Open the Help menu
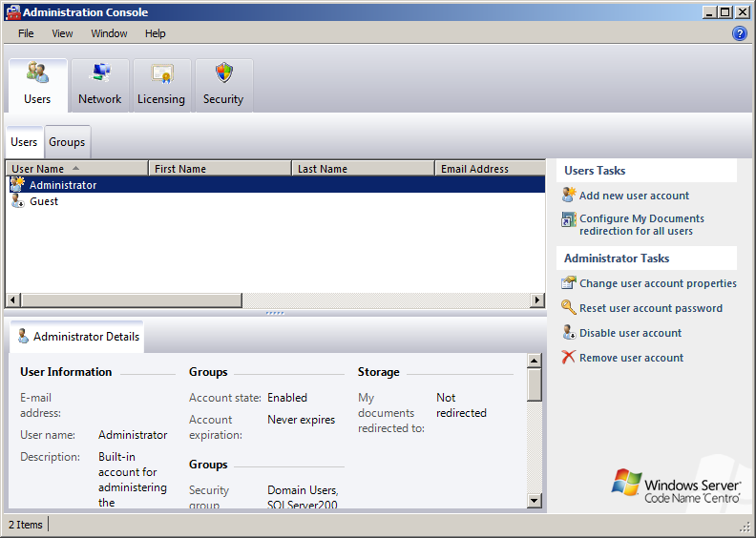Image resolution: width=756 pixels, height=538 pixels. coord(156,33)
